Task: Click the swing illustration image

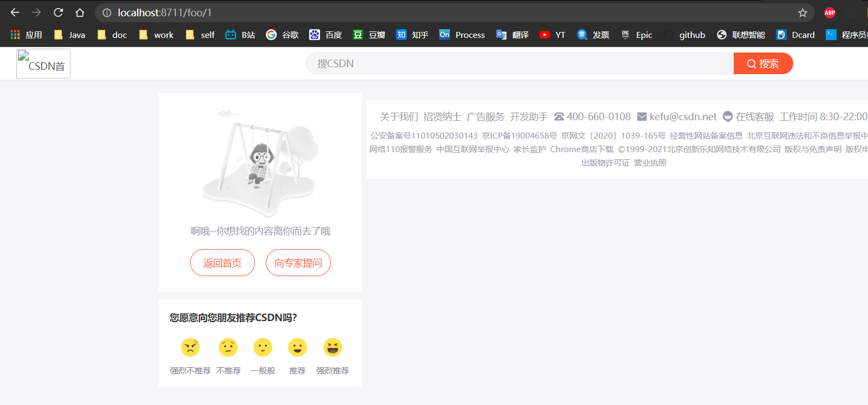Action: point(260,162)
